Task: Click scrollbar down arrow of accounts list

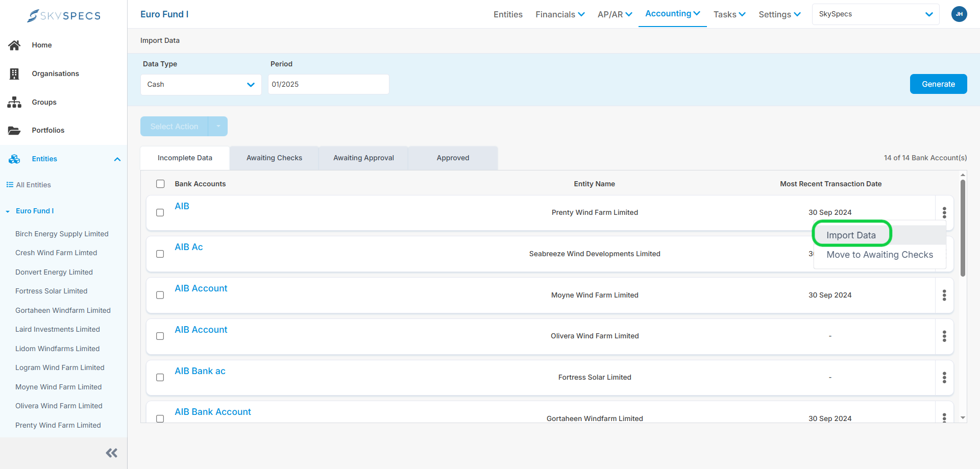Action: click(x=963, y=418)
